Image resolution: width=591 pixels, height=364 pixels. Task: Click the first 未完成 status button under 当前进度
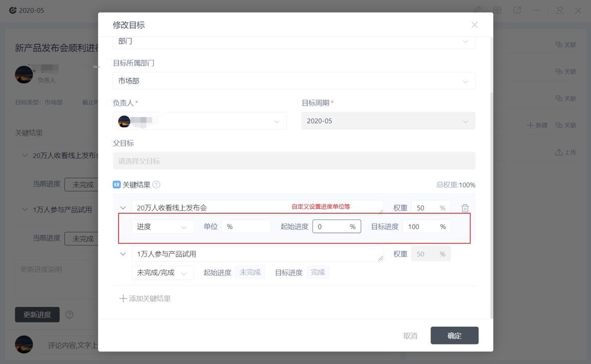[x=82, y=185]
